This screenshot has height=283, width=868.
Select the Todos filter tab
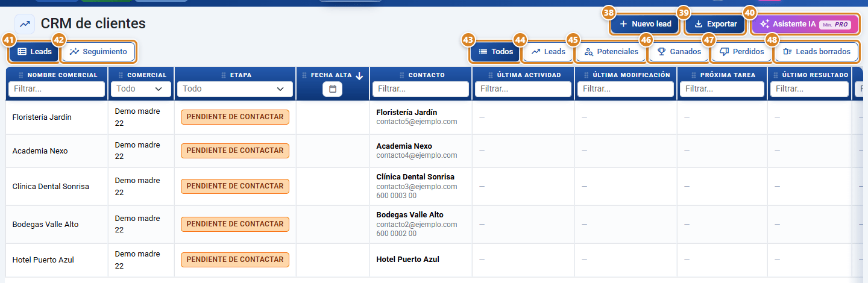(x=495, y=52)
